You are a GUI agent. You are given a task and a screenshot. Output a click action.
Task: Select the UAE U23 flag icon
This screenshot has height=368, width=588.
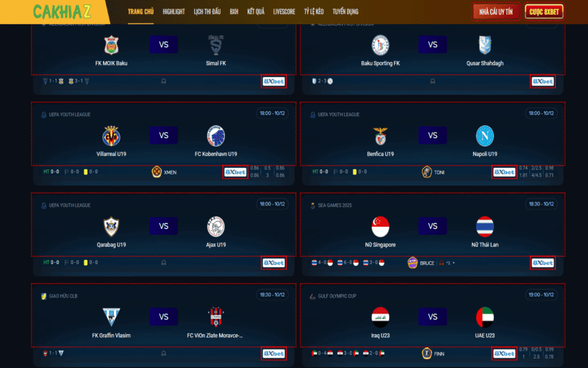click(485, 317)
